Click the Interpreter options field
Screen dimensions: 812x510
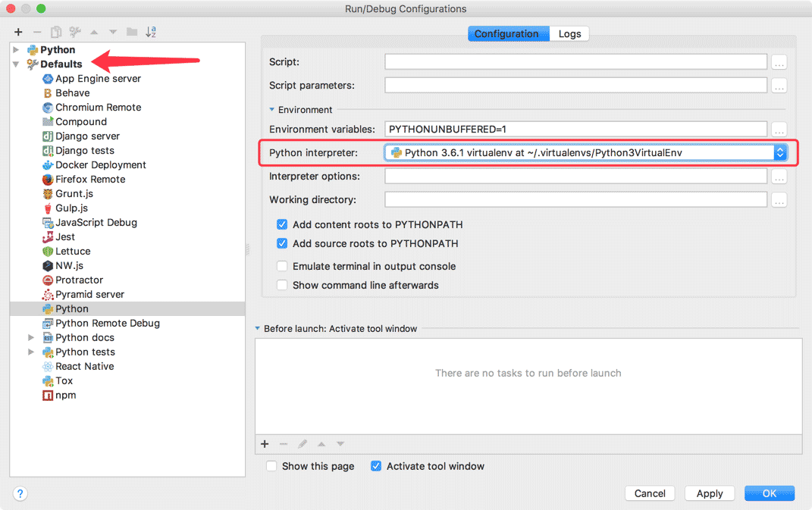pos(575,177)
